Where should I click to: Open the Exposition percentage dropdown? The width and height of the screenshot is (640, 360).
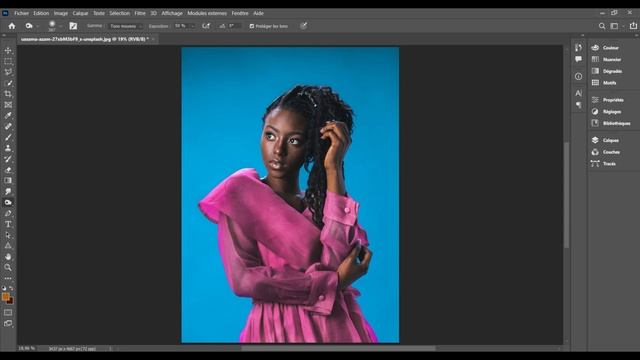click(193, 26)
